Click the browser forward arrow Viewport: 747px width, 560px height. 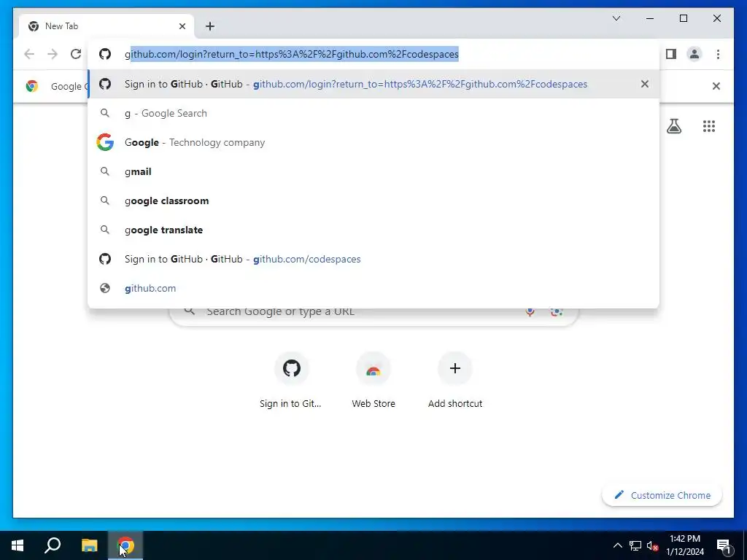coord(53,54)
